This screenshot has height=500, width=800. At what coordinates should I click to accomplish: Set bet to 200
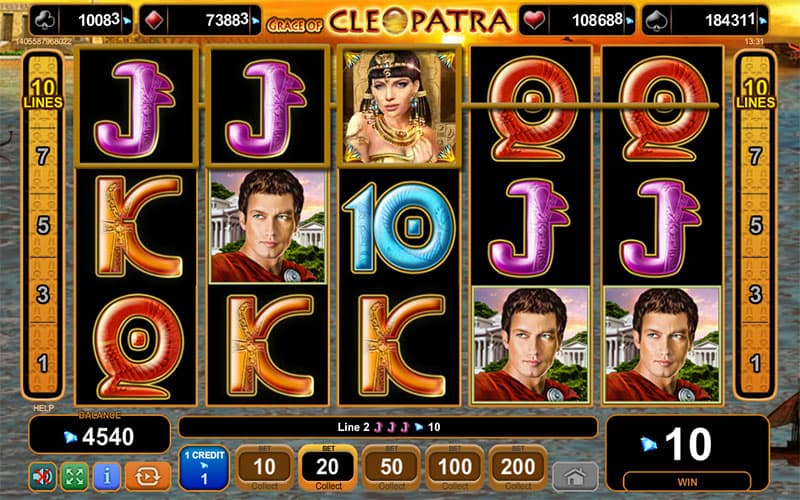point(518,468)
